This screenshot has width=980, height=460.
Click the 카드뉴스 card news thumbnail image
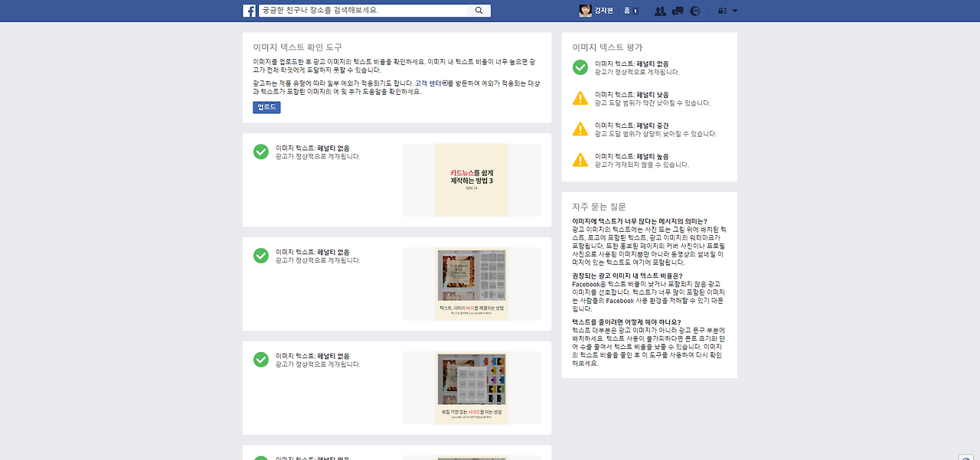[472, 180]
